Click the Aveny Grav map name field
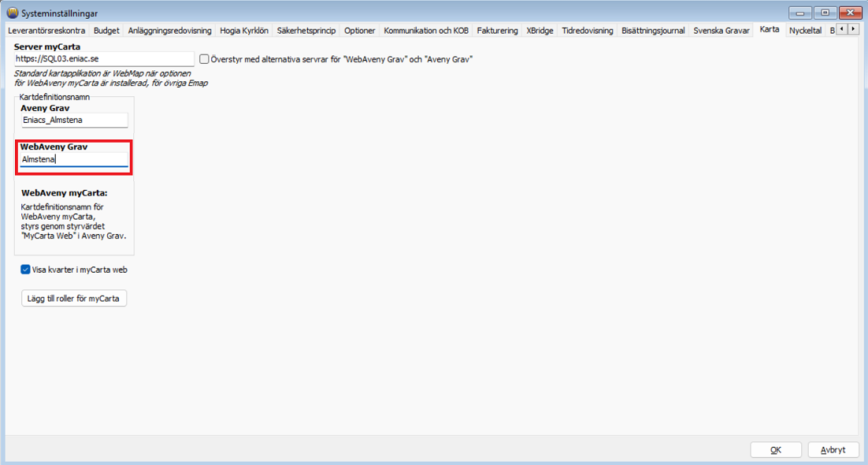 tap(74, 121)
